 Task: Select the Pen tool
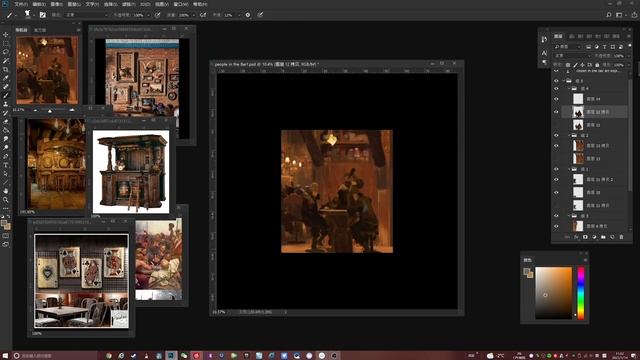(6, 156)
